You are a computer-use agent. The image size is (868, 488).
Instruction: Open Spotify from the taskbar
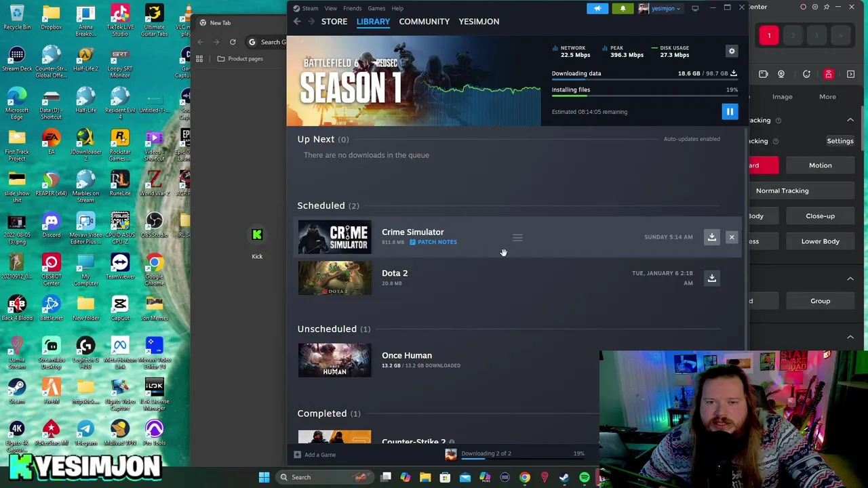(584, 477)
